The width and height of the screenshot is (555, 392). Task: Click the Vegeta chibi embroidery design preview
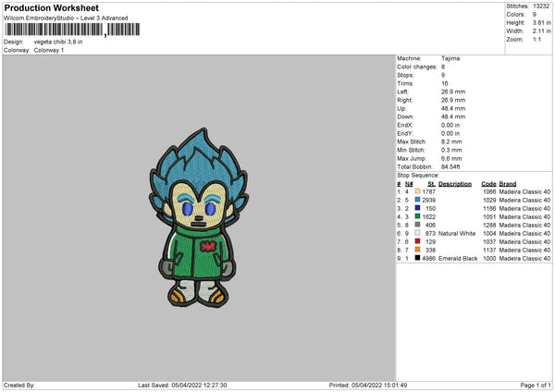click(198, 218)
